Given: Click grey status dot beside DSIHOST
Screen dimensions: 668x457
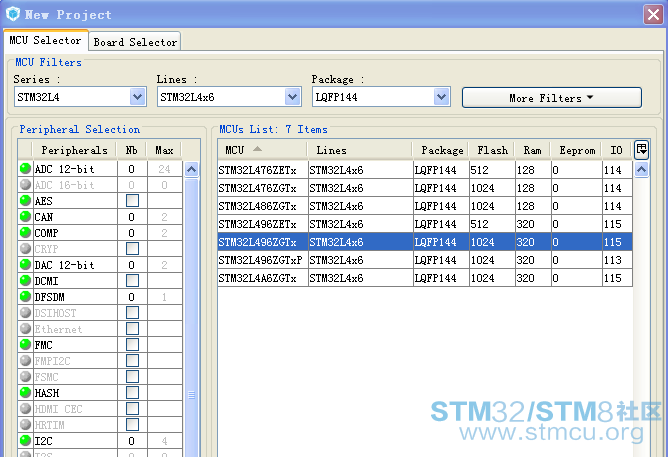Looking at the screenshot, I should 26,313.
